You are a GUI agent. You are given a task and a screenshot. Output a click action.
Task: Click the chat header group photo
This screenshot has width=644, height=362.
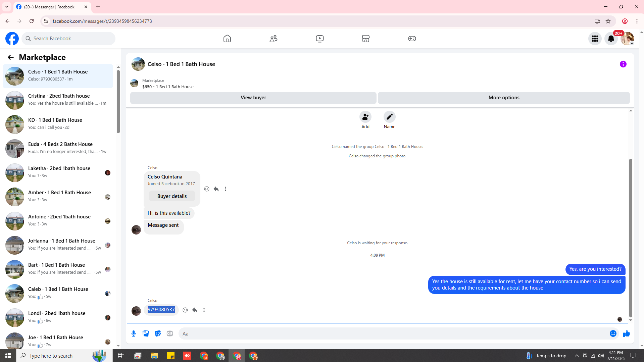pos(138,64)
